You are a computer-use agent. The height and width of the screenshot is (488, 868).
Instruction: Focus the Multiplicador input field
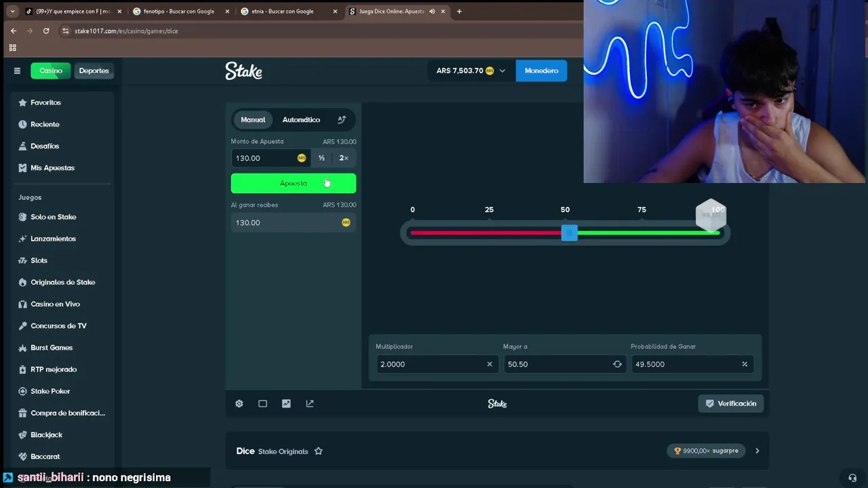(436, 364)
